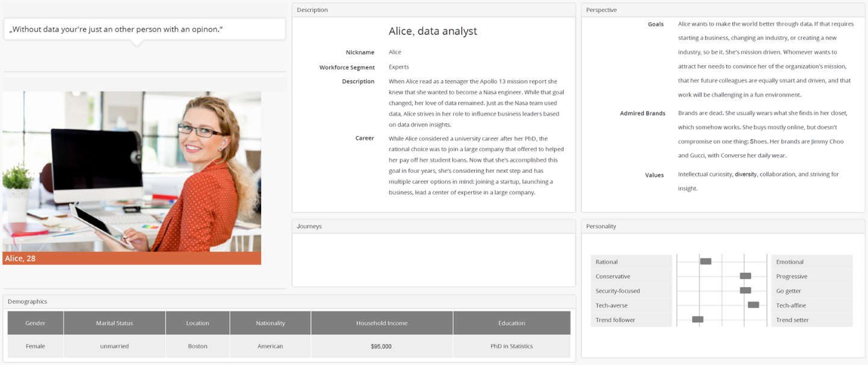Select the 'PhD in Statistics' cell
The height and width of the screenshot is (365, 868).
pyautogui.click(x=512, y=346)
